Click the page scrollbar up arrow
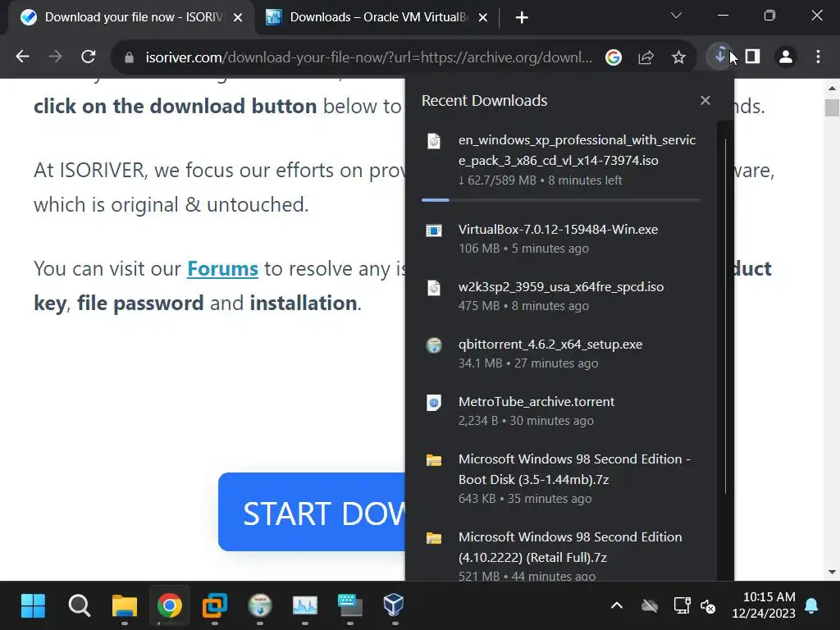 coord(832,89)
